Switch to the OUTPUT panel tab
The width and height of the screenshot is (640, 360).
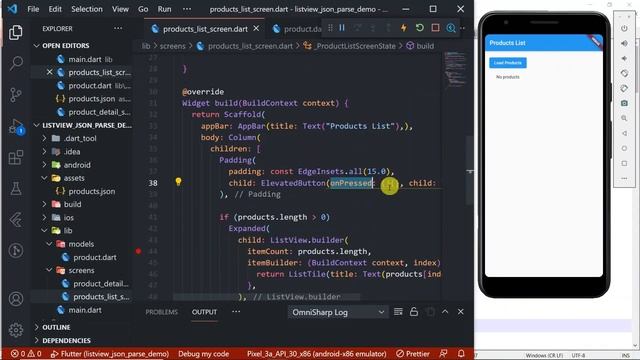point(204,312)
